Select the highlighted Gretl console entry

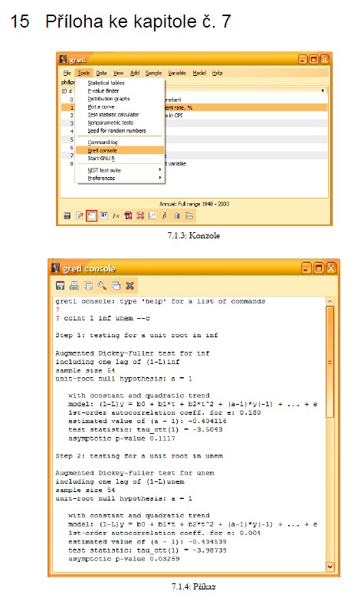tap(120, 150)
